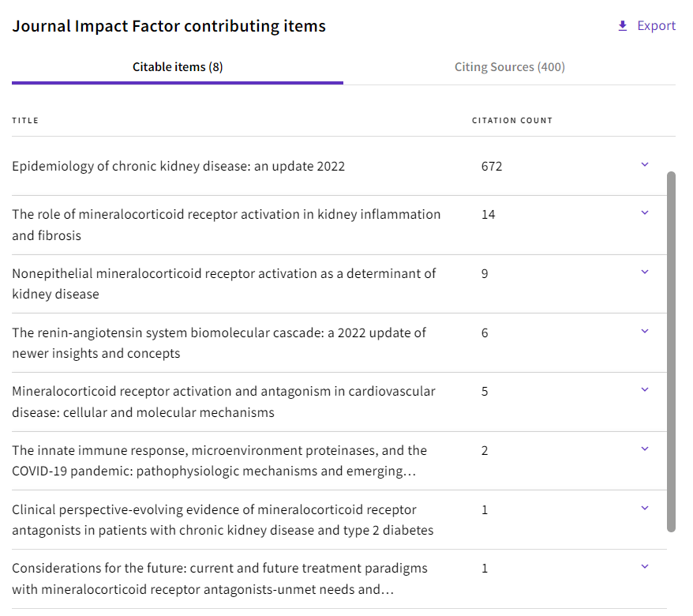
Task: Expand the Clinical perspective-evolving evidence row
Action: click(644, 509)
